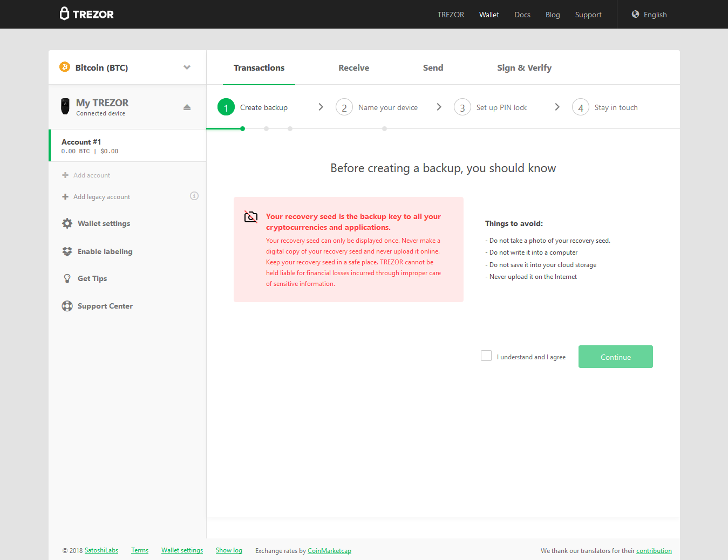728x560 pixels.
Task: Click the TREZOR logo in header
Action: [x=86, y=14]
